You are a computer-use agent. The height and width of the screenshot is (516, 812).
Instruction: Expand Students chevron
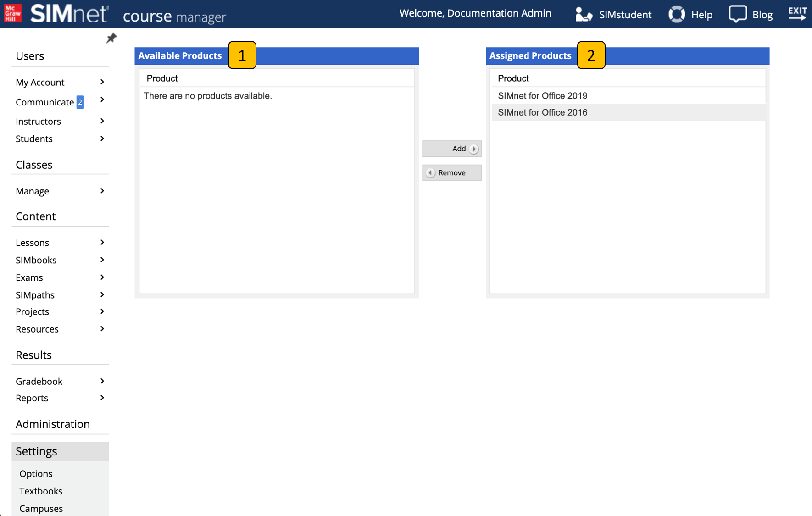pos(102,139)
